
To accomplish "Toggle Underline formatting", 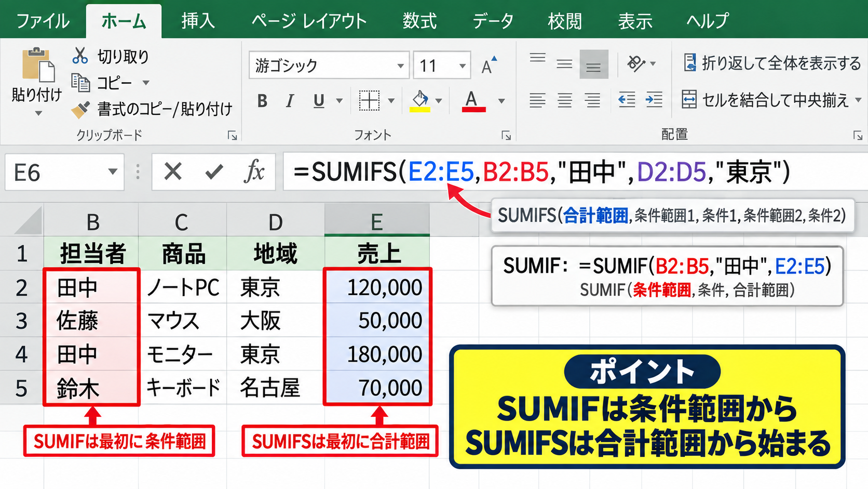I will (319, 101).
